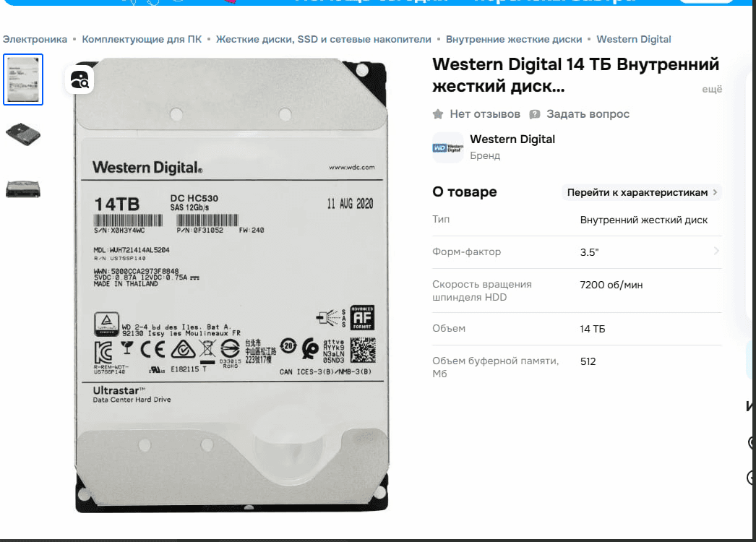Expand the Форм-фактор row chevron
The height and width of the screenshot is (542, 756).
[x=716, y=251]
